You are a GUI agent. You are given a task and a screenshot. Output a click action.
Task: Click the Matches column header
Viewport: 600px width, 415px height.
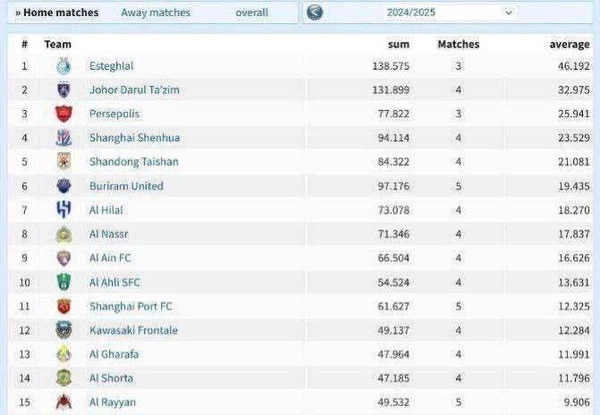pyautogui.click(x=458, y=44)
